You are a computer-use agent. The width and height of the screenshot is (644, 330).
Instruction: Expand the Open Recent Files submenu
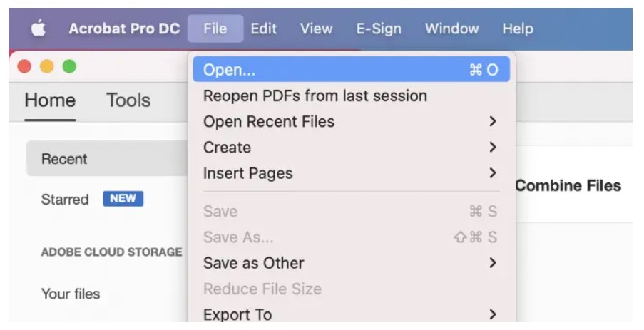pyautogui.click(x=351, y=121)
